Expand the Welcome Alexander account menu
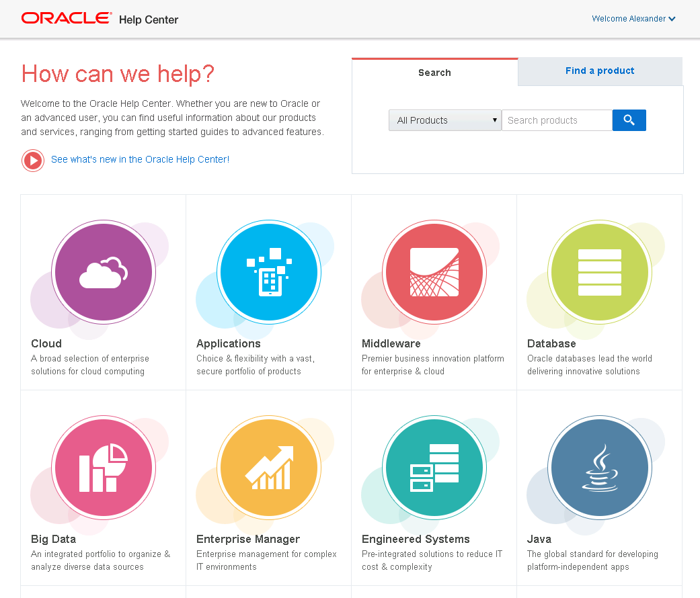700x598 pixels. (x=629, y=18)
